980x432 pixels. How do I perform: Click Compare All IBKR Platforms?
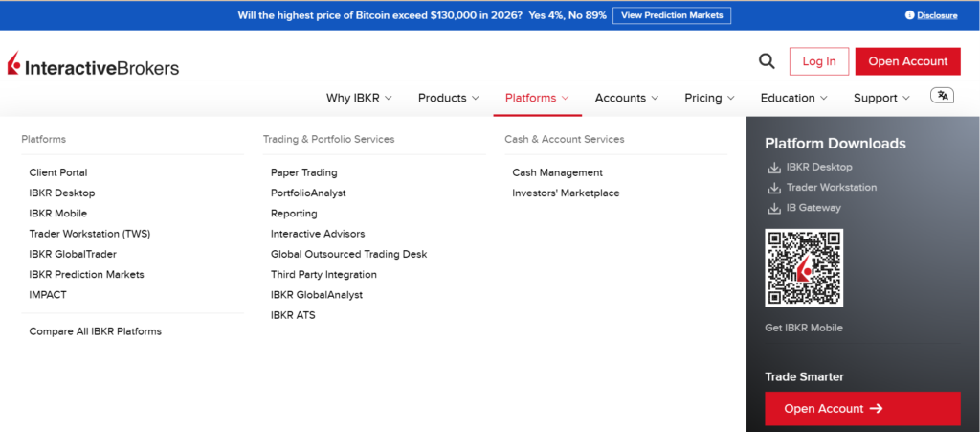tap(95, 331)
